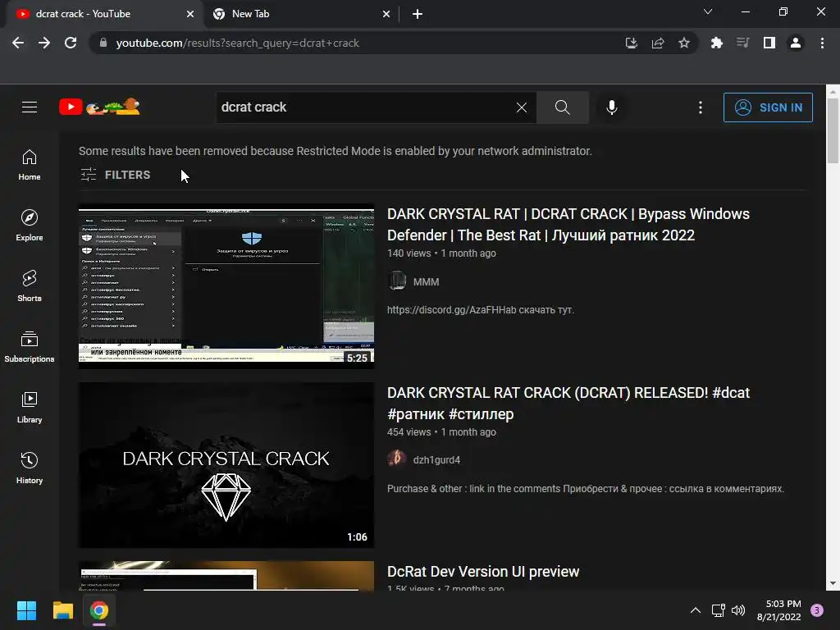Open 'DARK CRYSTAL RAT | DCRAT CRACK' video title
The width and height of the screenshot is (840, 630).
(568, 225)
